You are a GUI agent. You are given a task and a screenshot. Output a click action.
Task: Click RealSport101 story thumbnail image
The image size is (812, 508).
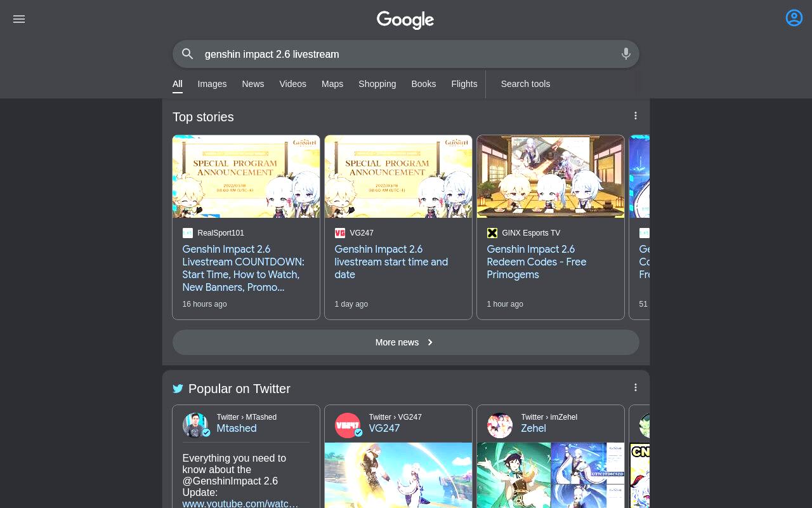pos(246,177)
